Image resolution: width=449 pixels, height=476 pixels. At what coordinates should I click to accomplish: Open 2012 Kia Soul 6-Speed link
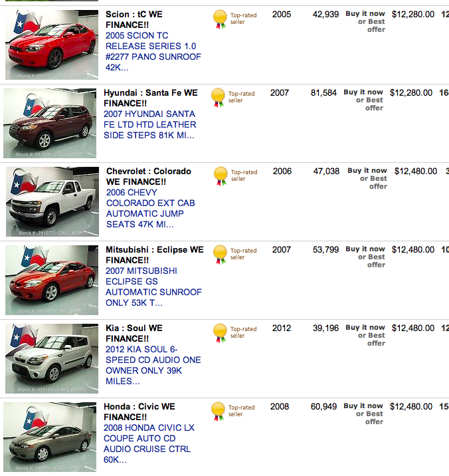153,365
